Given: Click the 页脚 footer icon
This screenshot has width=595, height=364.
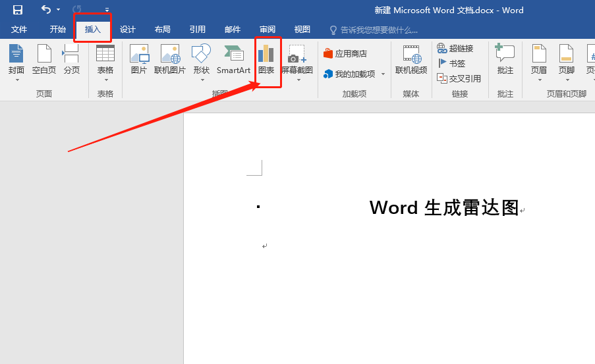Looking at the screenshot, I should pos(566,53).
